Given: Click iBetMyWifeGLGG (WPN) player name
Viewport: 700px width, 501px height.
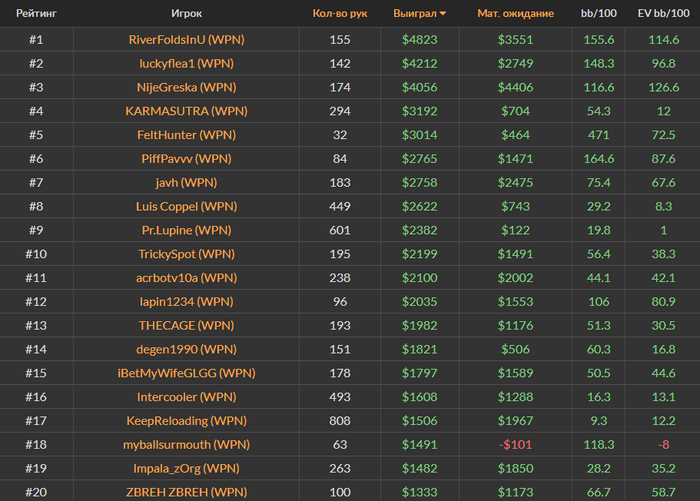Looking at the screenshot, I should (x=187, y=373).
